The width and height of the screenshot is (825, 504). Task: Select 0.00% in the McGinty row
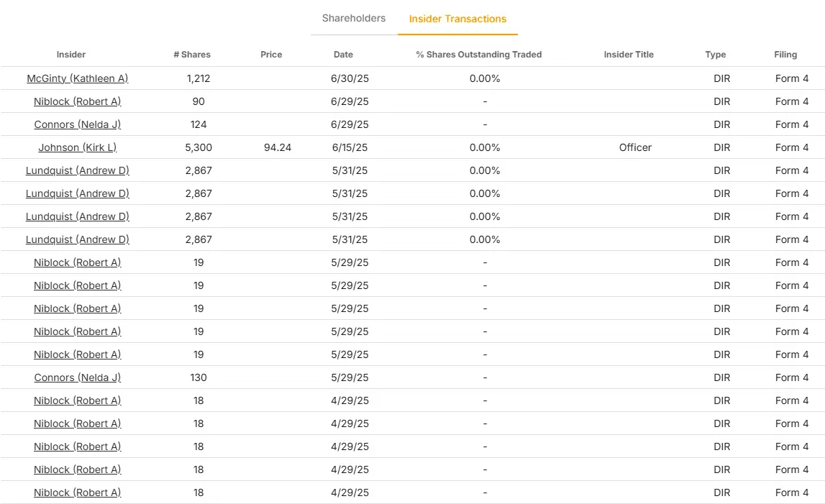pos(485,78)
